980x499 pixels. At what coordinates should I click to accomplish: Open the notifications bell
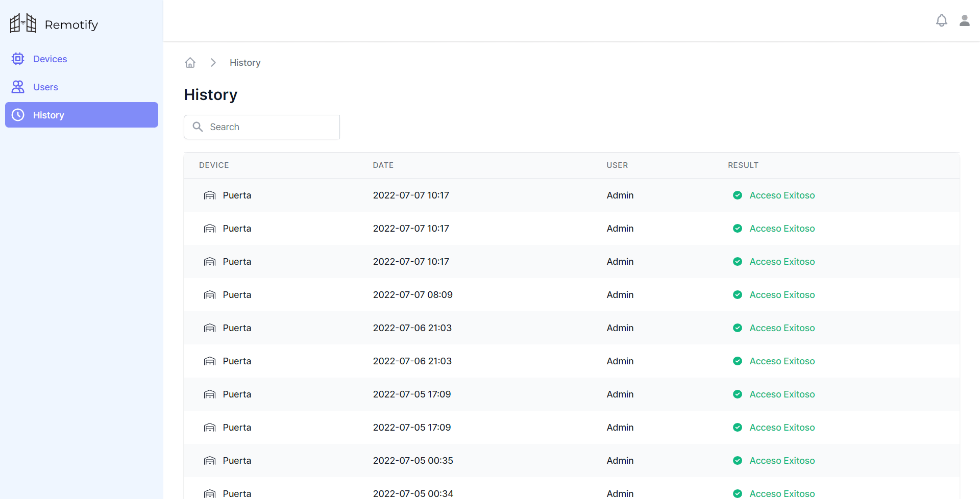coord(942,20)
